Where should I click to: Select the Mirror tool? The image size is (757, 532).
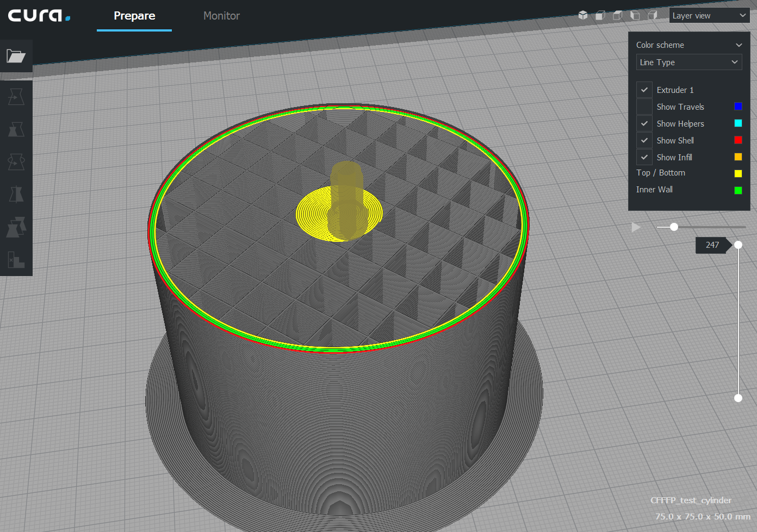click(16, 195)
